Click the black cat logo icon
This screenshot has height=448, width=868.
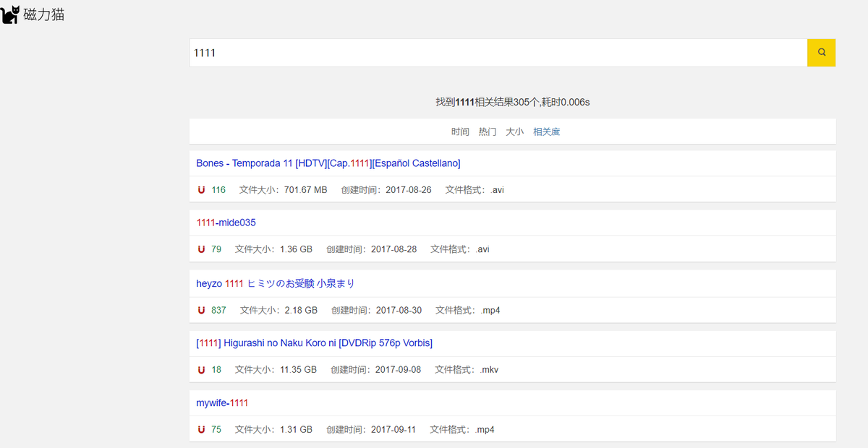(10, 14)
